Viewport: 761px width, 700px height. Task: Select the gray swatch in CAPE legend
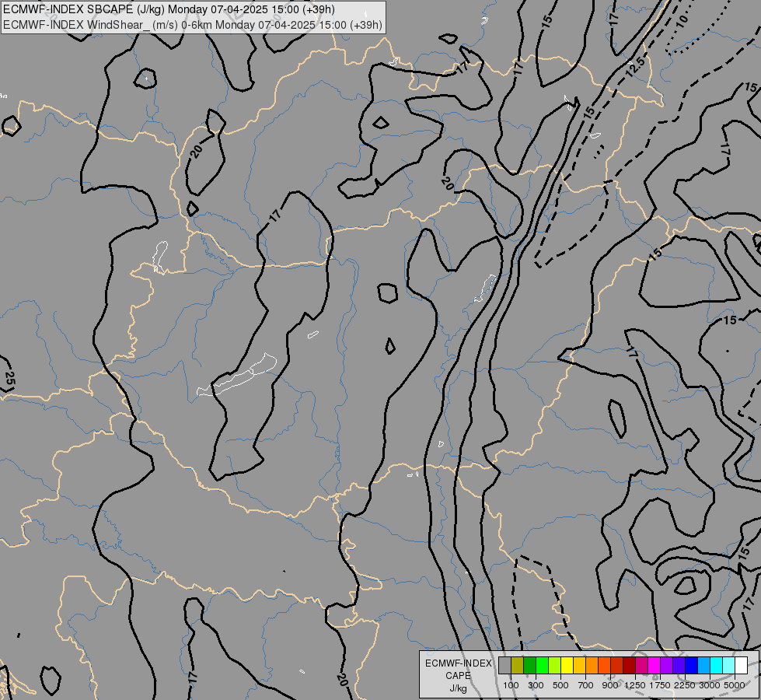pyautogui.click(x=504, y=666)
